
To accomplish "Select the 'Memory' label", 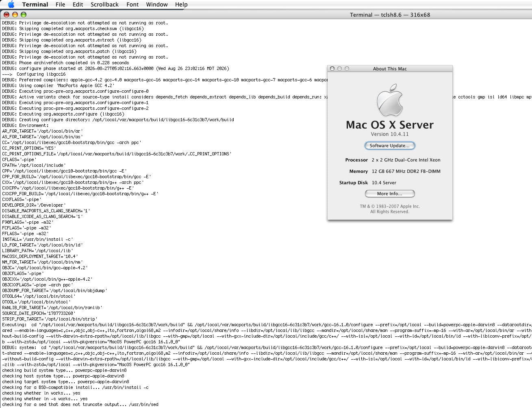I will tap(358, 171).
